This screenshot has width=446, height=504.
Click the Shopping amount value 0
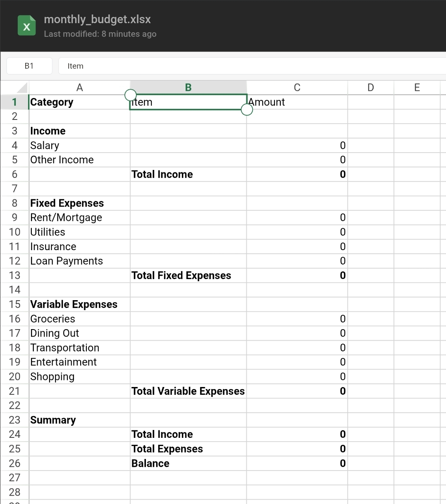point(343,377)
